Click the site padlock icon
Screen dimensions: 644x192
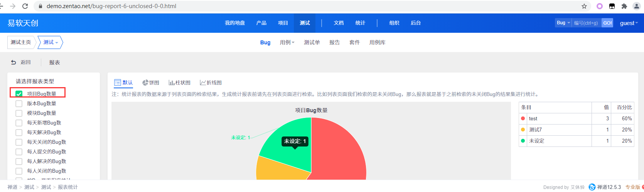click(40, 6)
